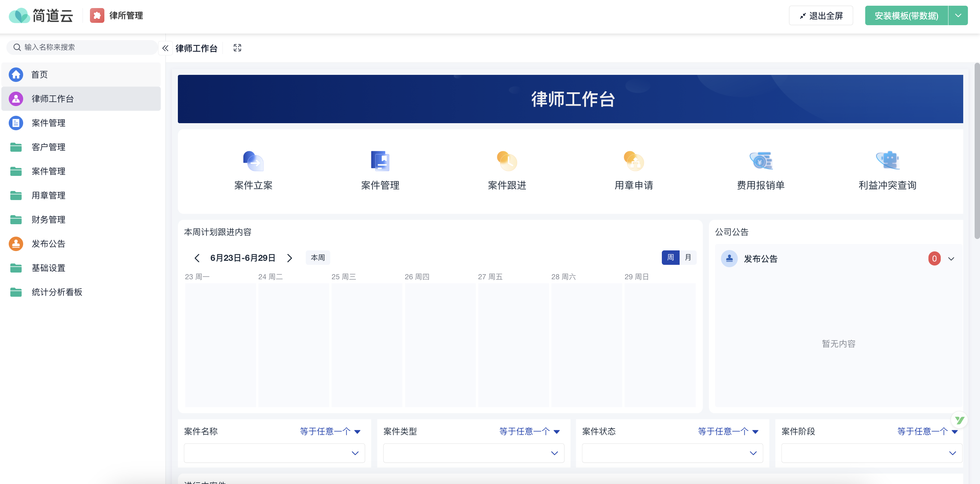Open 案件名称 等于任意一个 condition dropdown
The height and width of the screenshot is (484, 980).
330,432
